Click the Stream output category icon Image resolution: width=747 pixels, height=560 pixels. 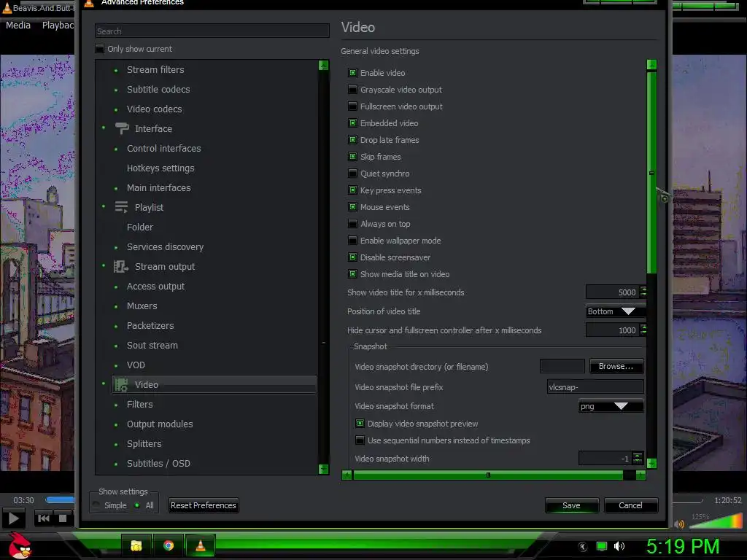(x=121, y=267)
